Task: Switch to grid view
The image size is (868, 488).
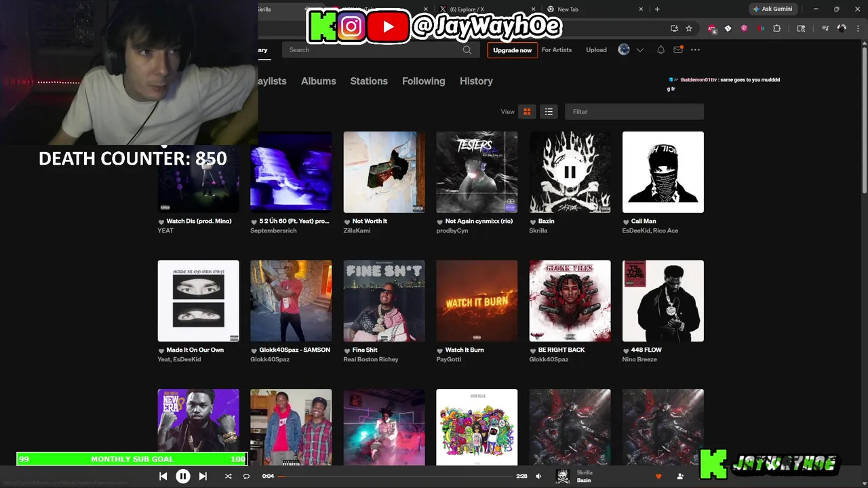Action: click(527, 112)
